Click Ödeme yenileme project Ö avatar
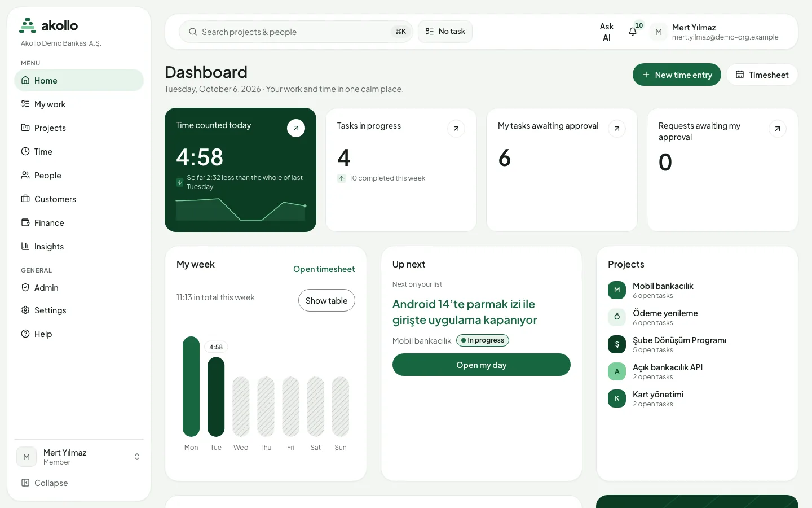Screen dimensions: 812x508 coord(617,317)
